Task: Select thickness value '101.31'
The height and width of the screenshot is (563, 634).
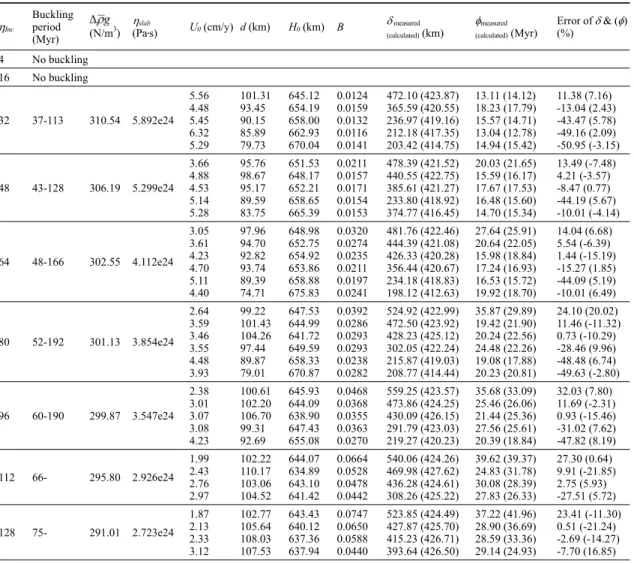Action: (x=256, y=96)
